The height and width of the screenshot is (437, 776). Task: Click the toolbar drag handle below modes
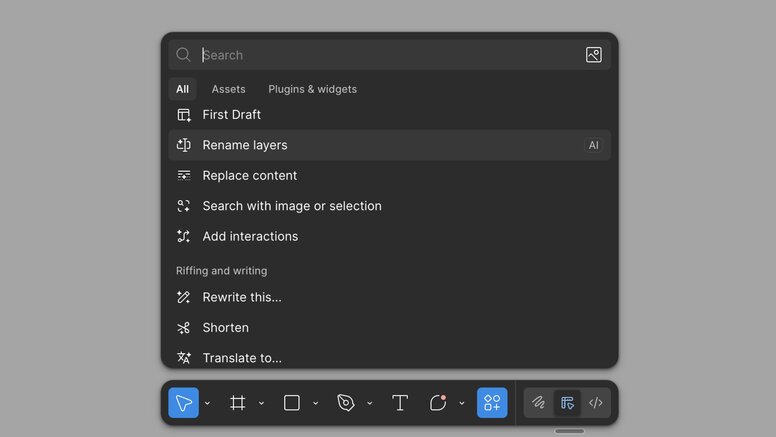[569, 431]
